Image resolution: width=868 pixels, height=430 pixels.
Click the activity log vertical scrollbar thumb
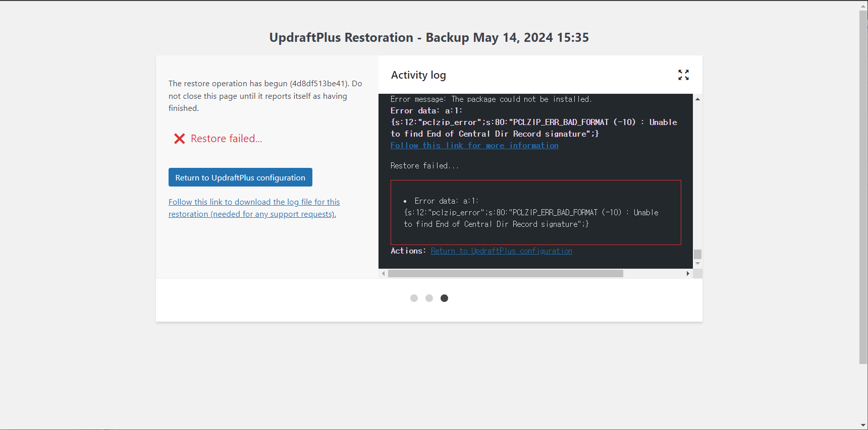click(x=697, y=254)
